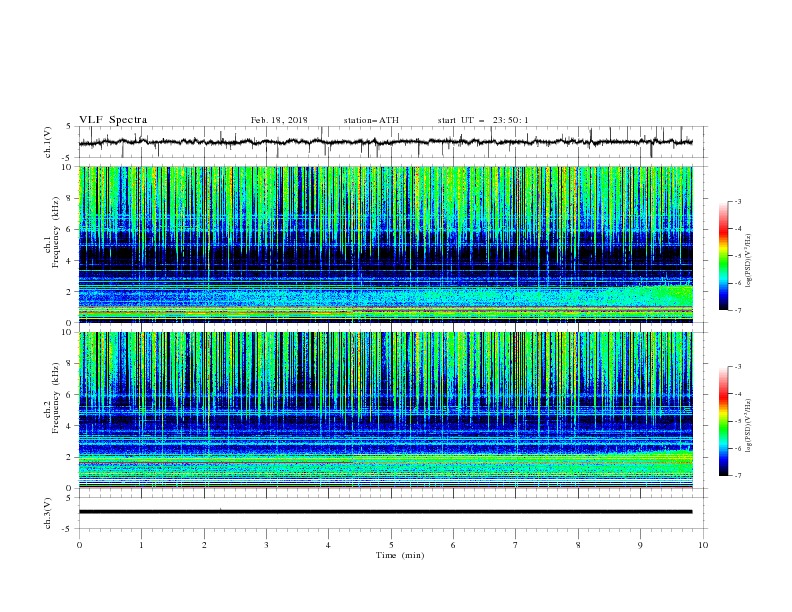This screenshot has height=612, width=792.
Task: Click the time axis tick label '10'
Action: [703, 545]
